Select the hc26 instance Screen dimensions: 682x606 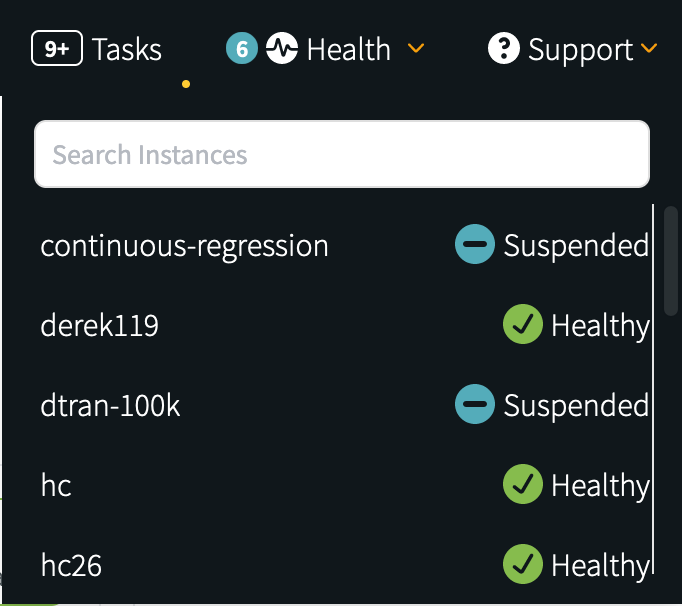coord(71,565)
